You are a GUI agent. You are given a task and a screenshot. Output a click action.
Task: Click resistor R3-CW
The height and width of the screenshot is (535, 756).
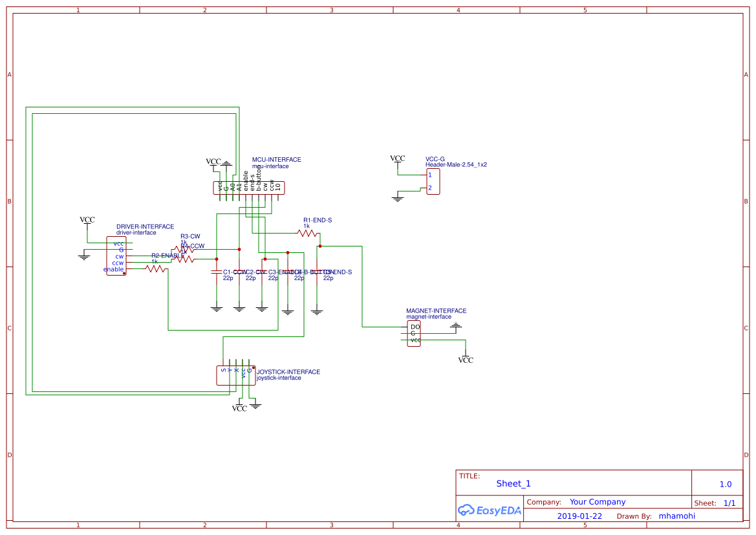184,248
